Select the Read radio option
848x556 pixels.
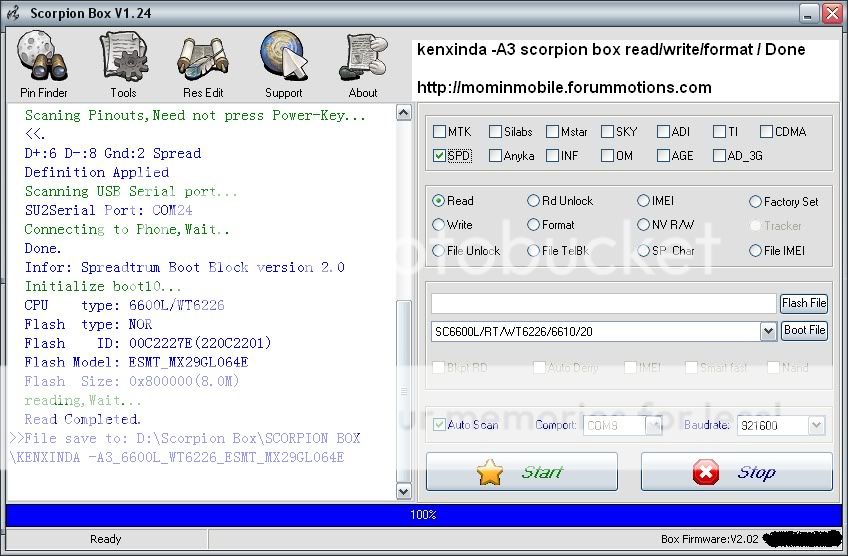(438, 201)
